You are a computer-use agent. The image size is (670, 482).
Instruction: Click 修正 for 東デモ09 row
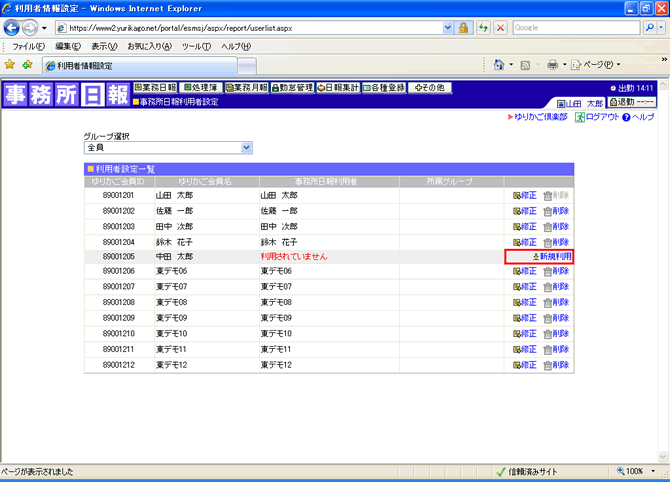click(x=525, y=318)
